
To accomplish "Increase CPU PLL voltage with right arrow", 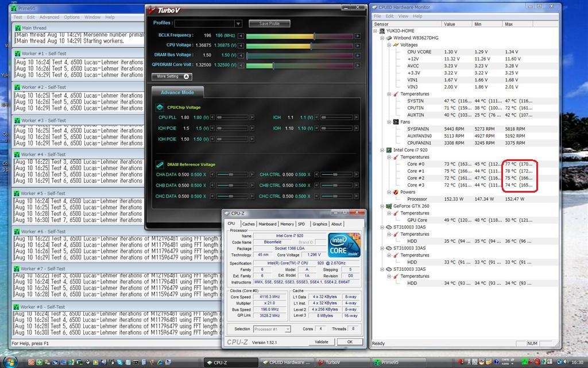I will pyautogui.click(x=252, y=117).
